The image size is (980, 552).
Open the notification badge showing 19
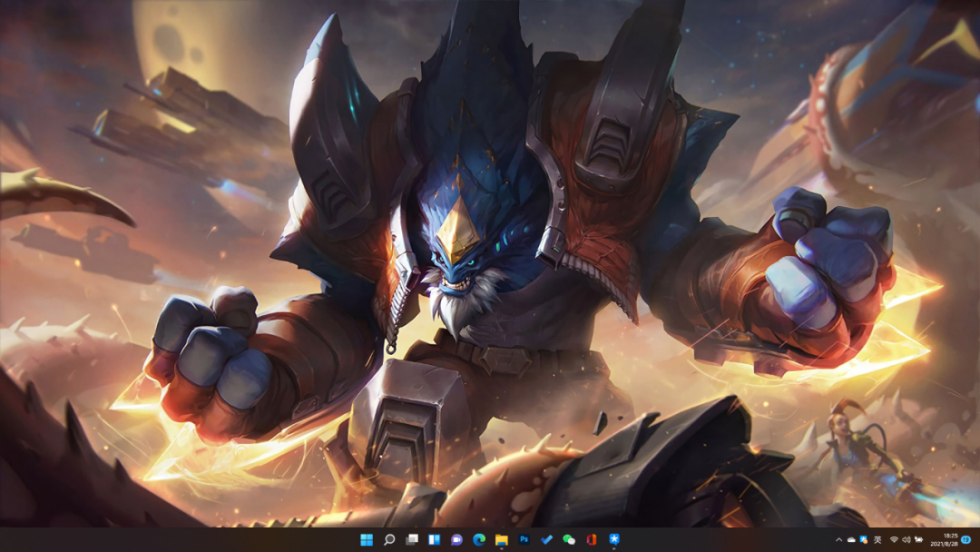click(967, 539)
